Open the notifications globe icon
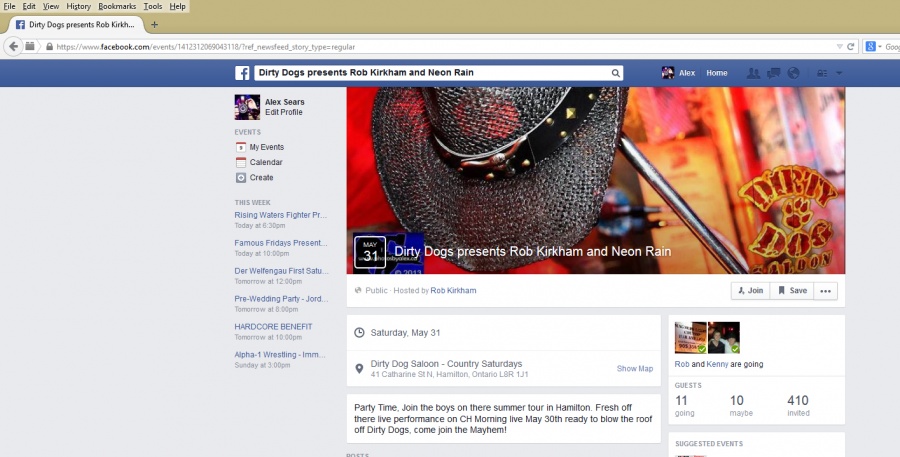The image size is (900, 457). (x=793, y=73)
